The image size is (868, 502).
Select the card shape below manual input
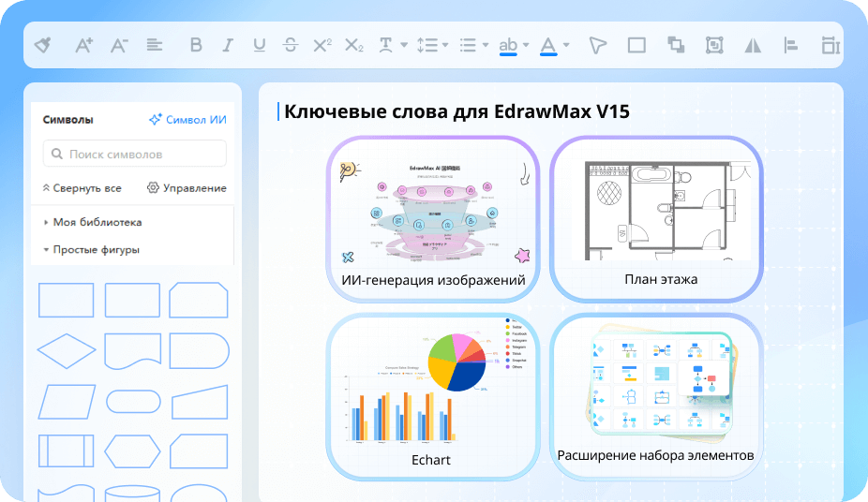[x=199, y=451]
